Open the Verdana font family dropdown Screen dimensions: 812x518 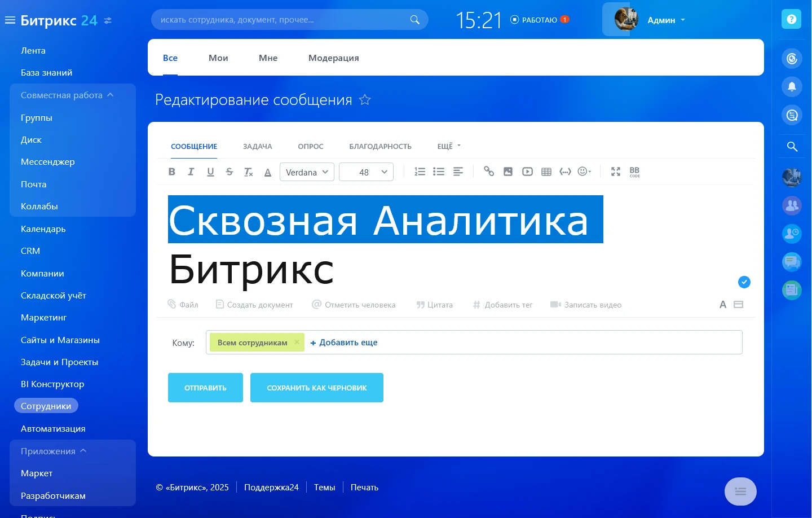click(307, 172)
